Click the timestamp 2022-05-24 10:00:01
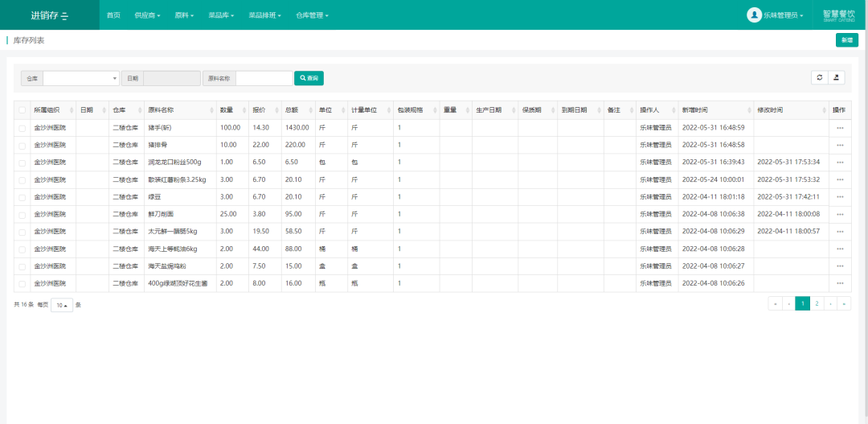868x424 pixels. tap(714, 179)
